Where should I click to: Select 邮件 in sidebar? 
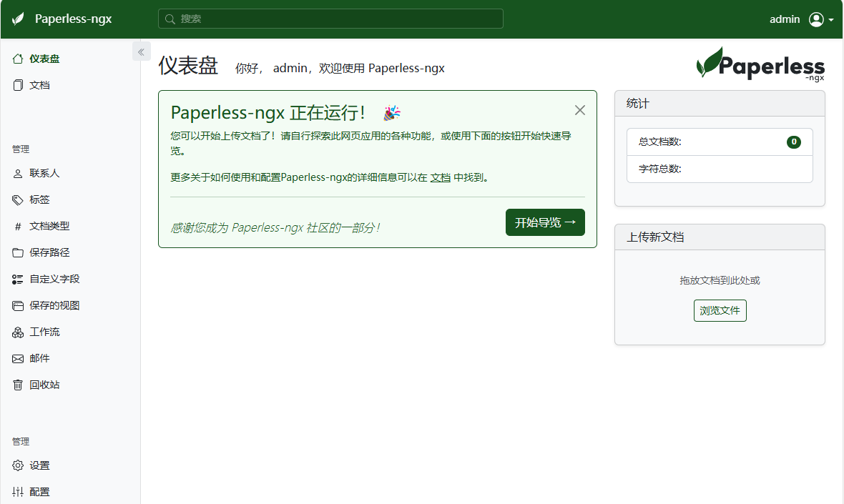pyautogui.click(x=39, y=358)
